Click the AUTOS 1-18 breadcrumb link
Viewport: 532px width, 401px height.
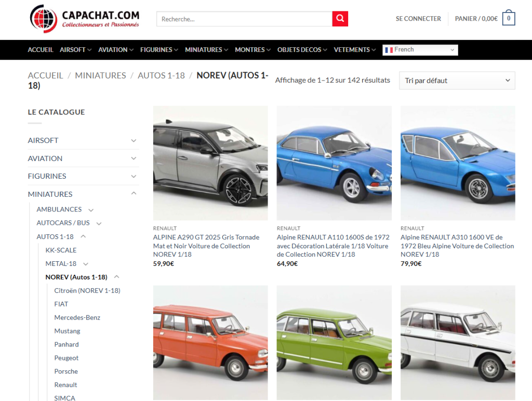(x=161, y=75)
